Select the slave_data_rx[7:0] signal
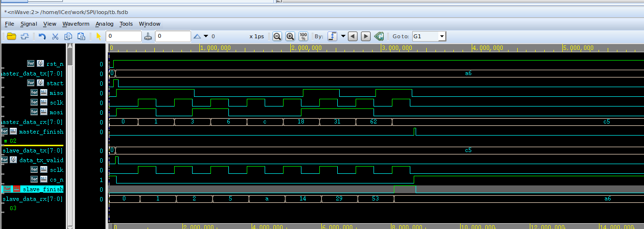The height and width of the screenshot is (229, 644). coord(32,199)
